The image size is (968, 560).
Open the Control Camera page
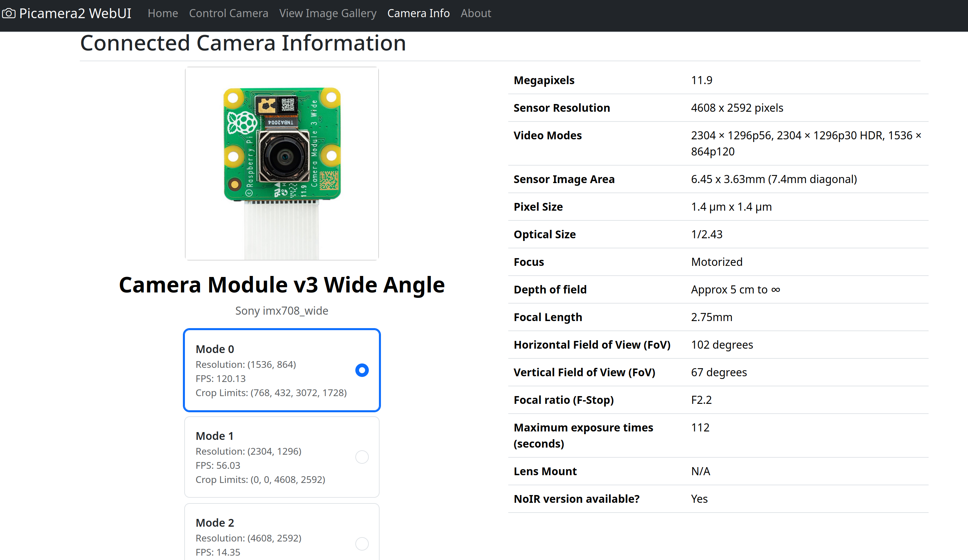[x=229, y=13]
